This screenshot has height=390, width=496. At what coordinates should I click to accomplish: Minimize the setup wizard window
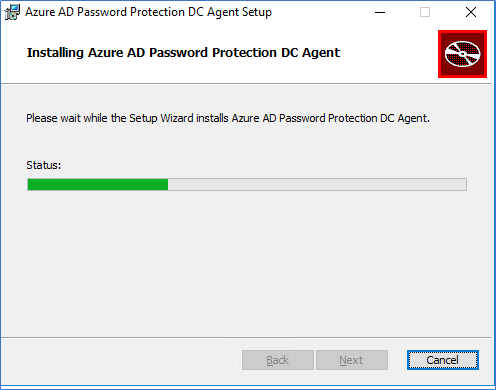(x=380, y=13)
